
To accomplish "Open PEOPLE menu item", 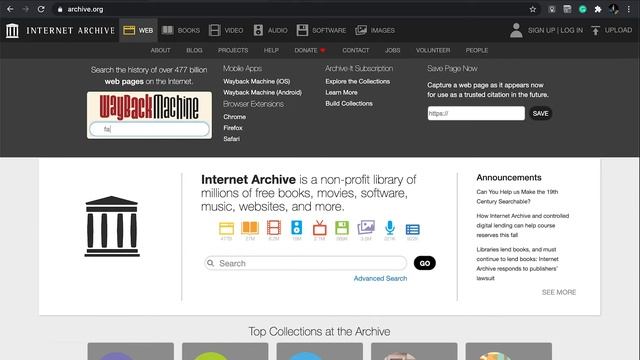I will (x=477, y=50).
